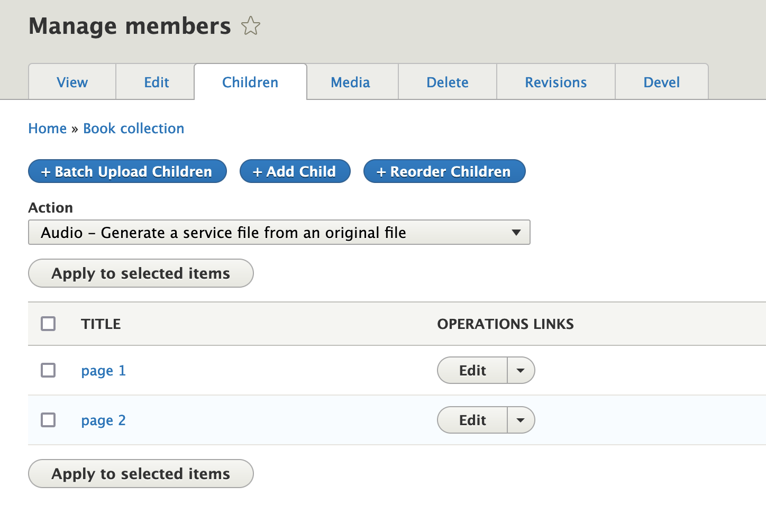The width and height of the screenshot is (766, 532).
Task: Expand operations dropdown for page 1
Action: 521,370
